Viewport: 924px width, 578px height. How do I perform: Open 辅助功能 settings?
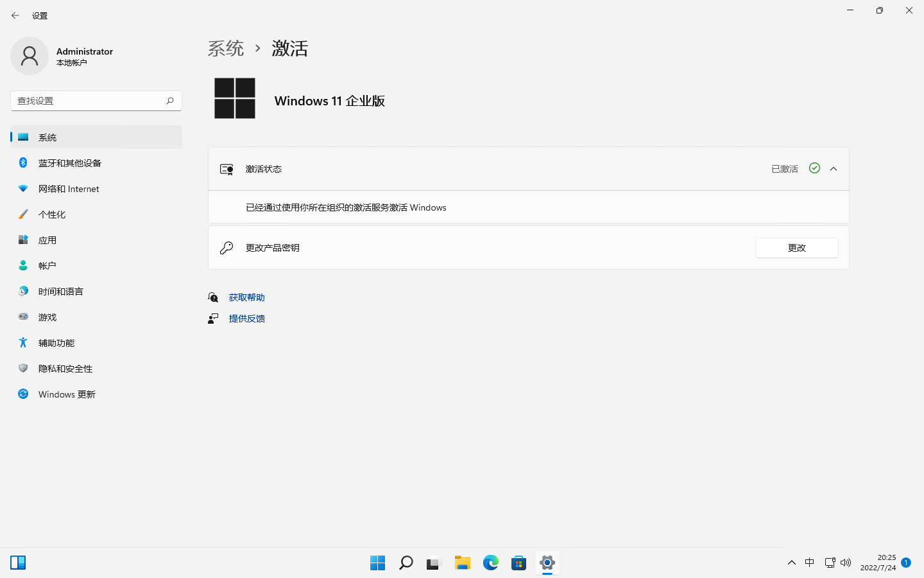click(96, 343)
